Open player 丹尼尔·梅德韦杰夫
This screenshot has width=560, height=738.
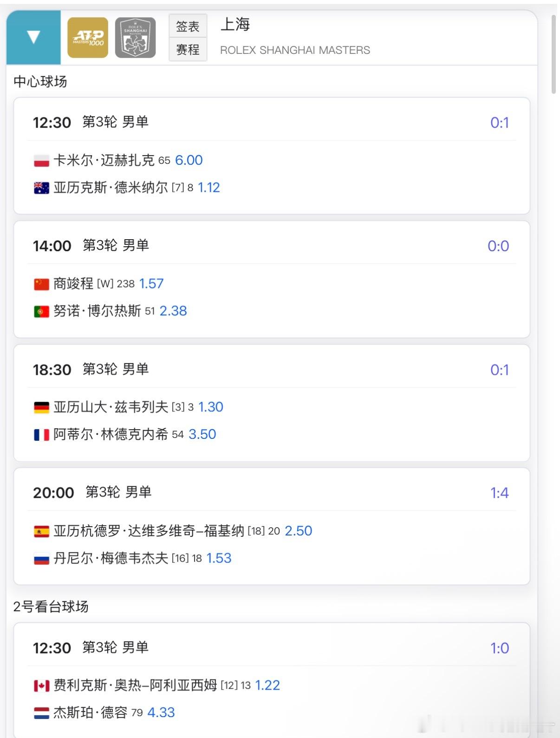111,558
